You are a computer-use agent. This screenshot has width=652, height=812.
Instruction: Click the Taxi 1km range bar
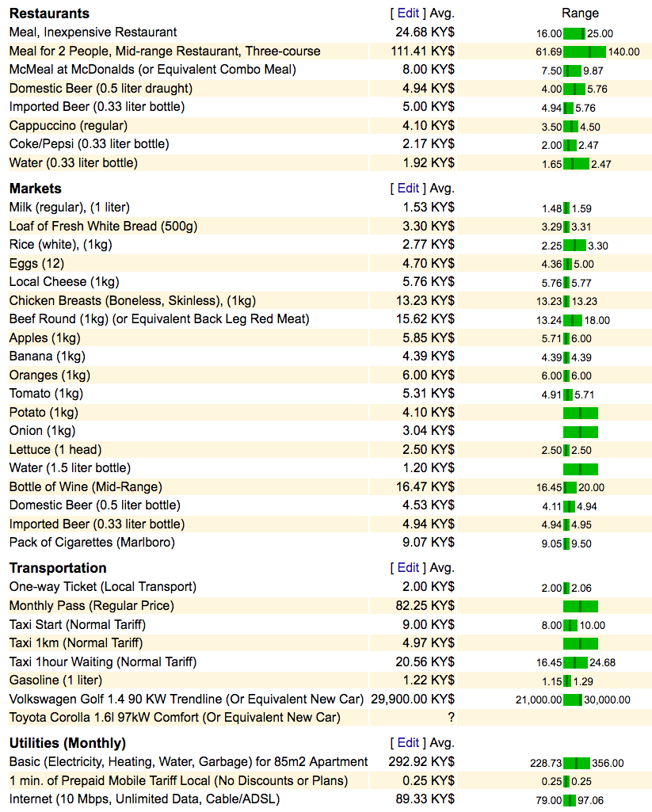[x=580, y=643]
